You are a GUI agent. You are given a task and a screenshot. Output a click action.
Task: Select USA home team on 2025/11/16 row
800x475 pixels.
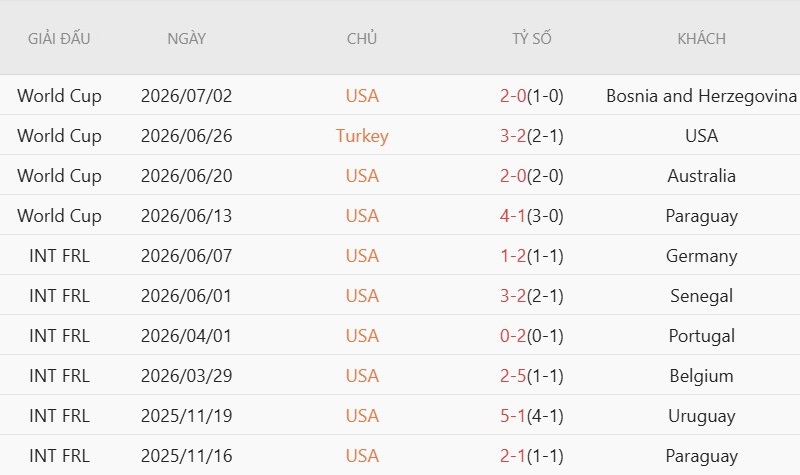click(x=362, y=456)
